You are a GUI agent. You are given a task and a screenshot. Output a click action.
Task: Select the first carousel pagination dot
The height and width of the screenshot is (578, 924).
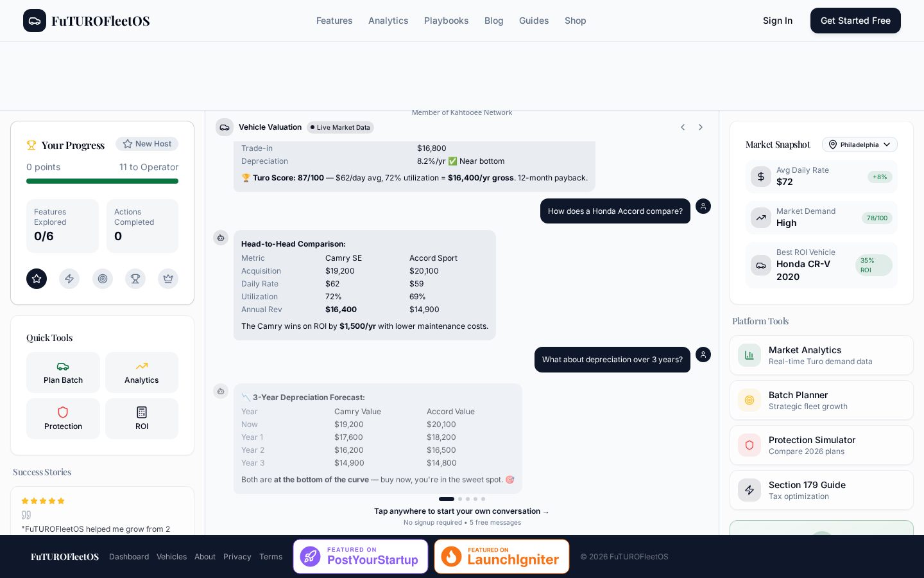pos(447,499)
